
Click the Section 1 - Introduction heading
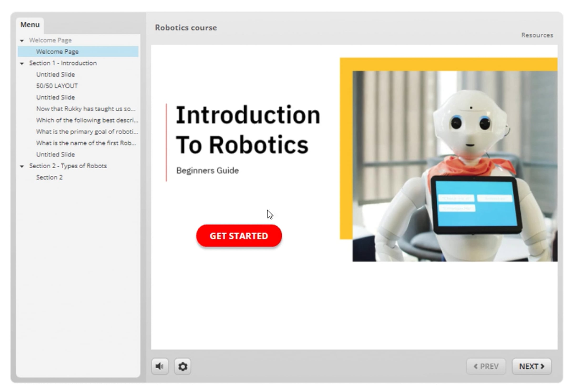click(x=63, y=63)
